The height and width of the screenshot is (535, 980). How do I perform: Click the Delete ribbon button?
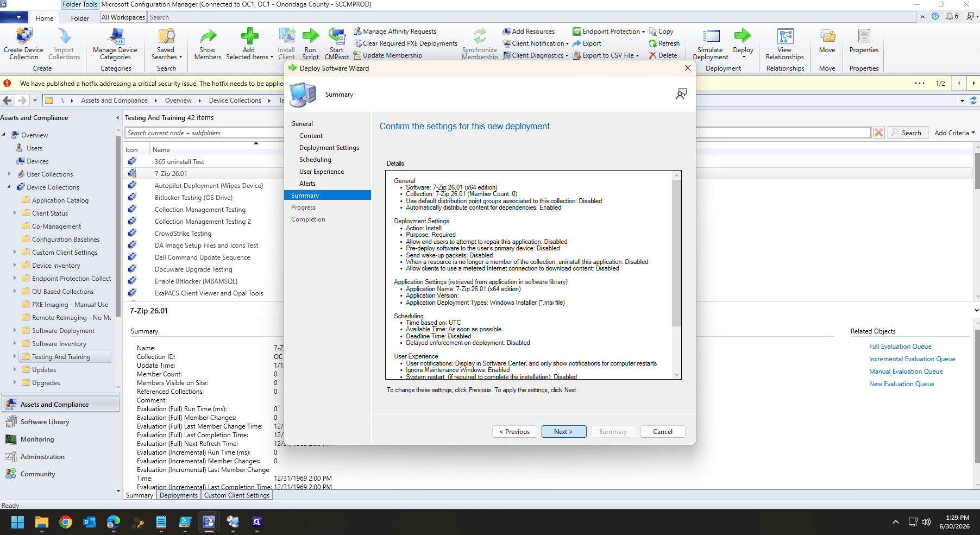tap(663, 55)
